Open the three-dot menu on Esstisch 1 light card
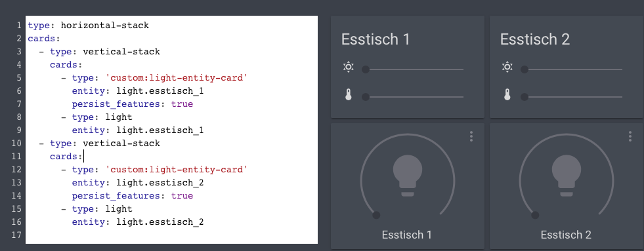Screen dimensions: 644x251 point(471,136)
